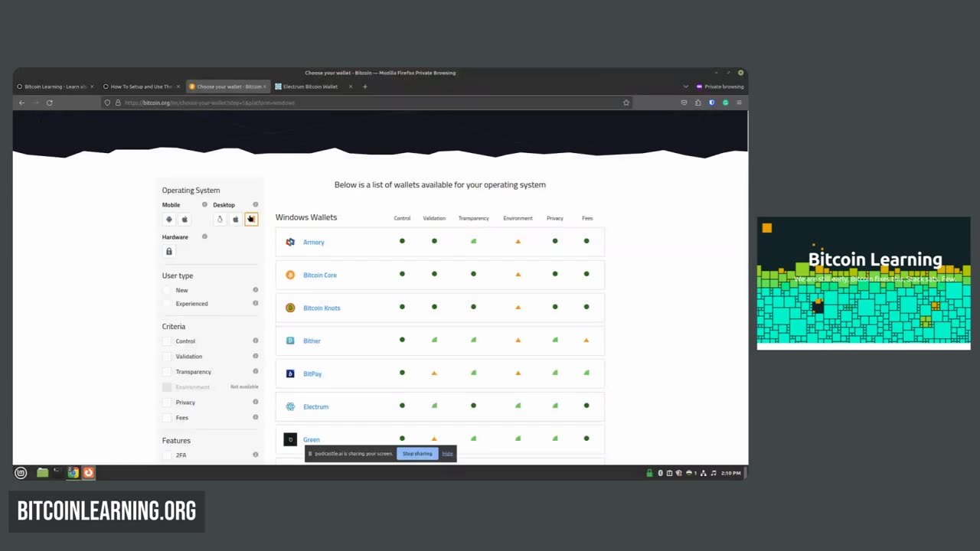Click the Bitcoin Learning video thumbnail

pos(864,283)
